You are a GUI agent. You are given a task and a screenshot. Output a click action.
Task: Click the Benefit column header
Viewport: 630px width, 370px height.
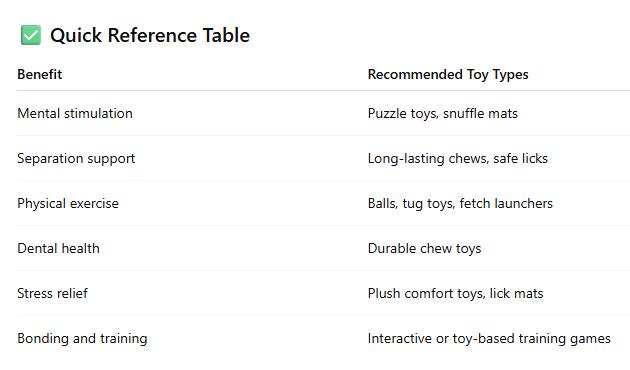[40, 74]
